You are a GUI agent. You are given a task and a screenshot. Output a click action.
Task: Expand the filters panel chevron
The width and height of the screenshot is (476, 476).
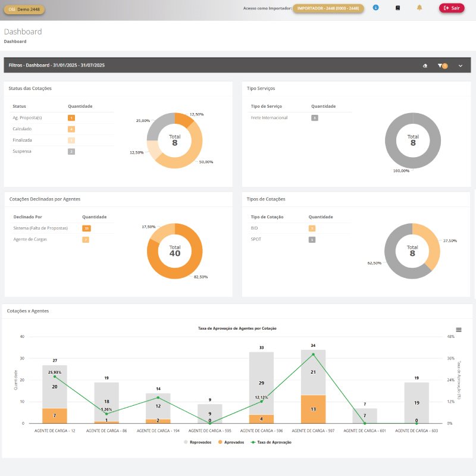(x=461, y=65)
